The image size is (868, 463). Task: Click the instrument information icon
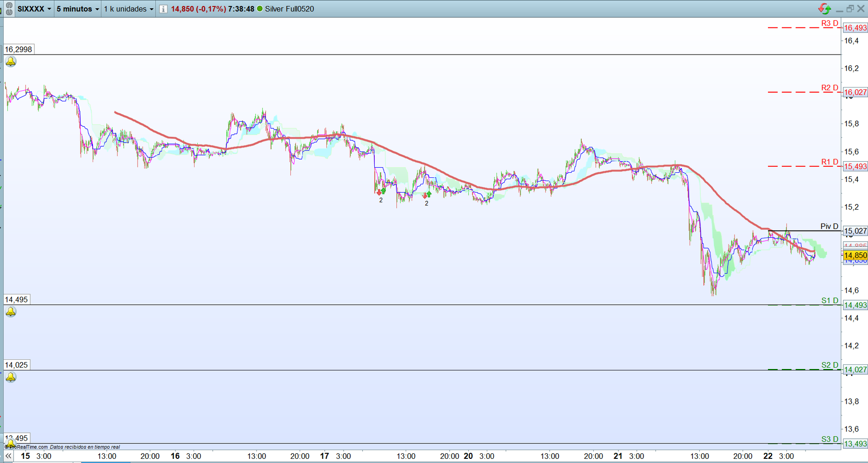click(163, 8)
